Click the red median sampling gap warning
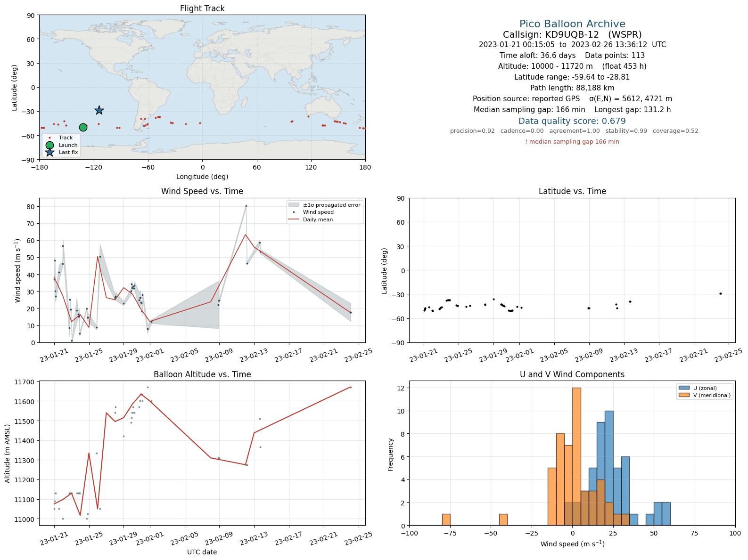Viewport: 748px width, 560px height. pyautogui.click(x=572, y=142)
